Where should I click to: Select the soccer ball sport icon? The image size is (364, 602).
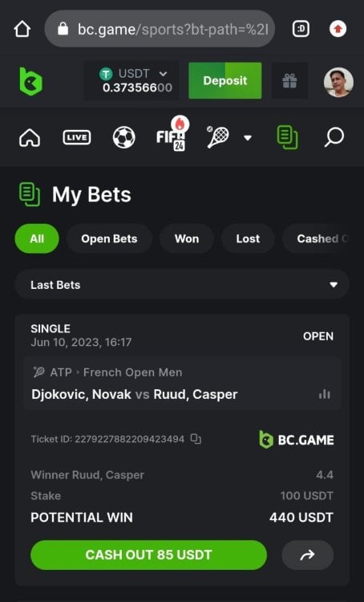124,137
